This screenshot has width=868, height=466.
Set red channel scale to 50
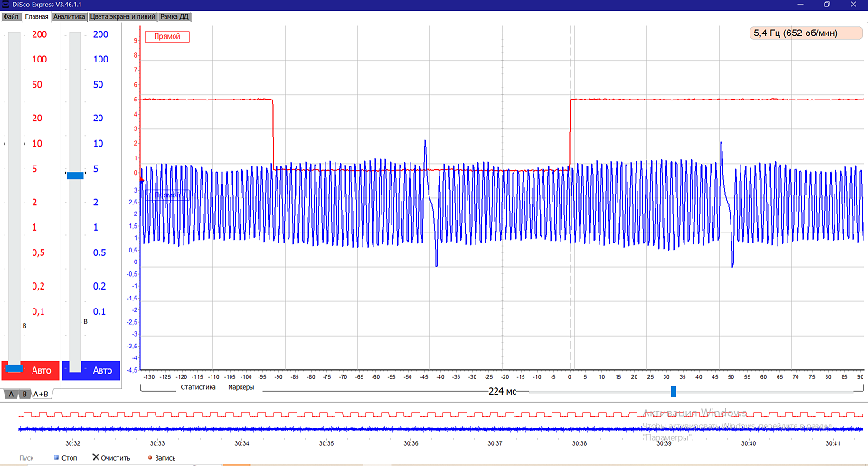(x=36, y=85)
